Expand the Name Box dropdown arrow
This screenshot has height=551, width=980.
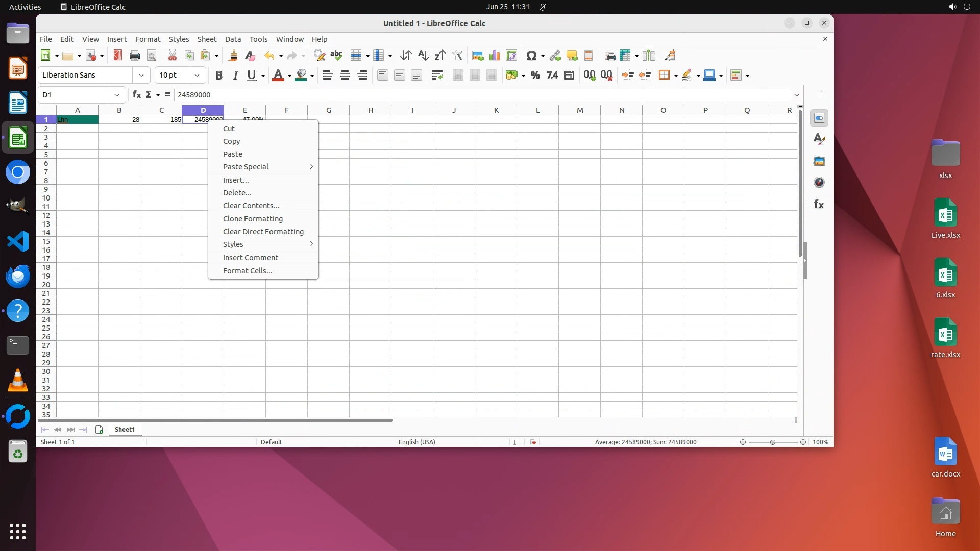(117, 95)
